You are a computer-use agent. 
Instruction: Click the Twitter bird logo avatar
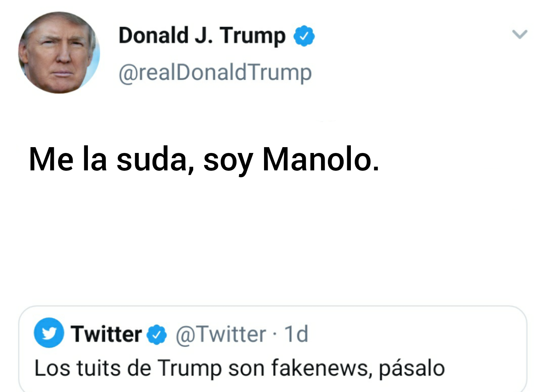click(x=49, y=333)
